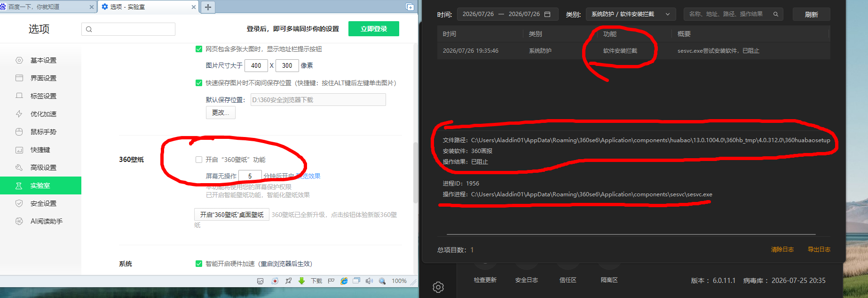Uncheck 网页包含多张大图时显示地址栏提示按钮

pos(198,49)
